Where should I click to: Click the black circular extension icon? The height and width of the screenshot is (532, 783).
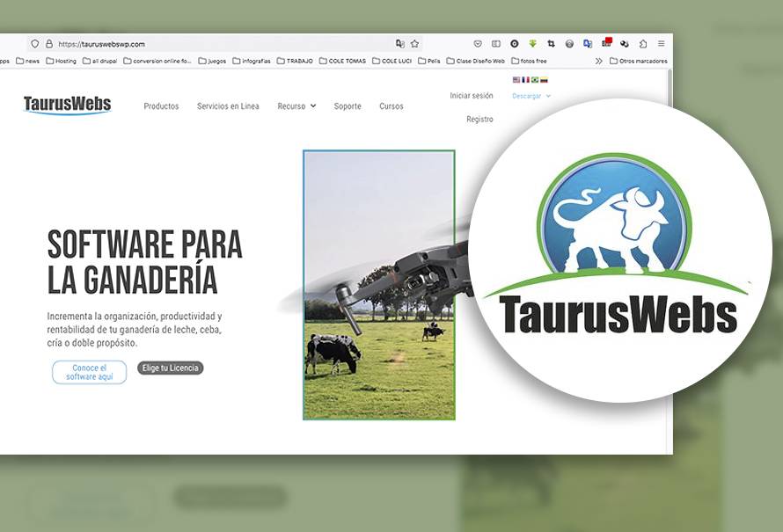click(x=515, y=44)
